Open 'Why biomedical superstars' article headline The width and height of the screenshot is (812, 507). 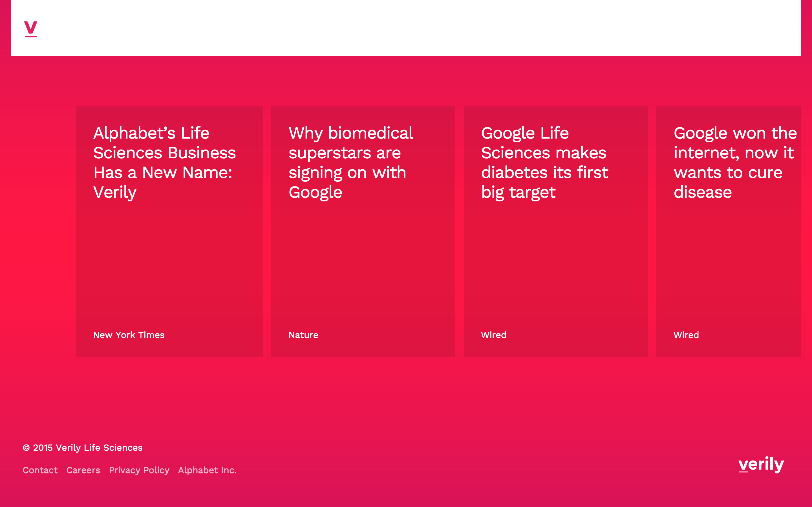coord(351,163)
